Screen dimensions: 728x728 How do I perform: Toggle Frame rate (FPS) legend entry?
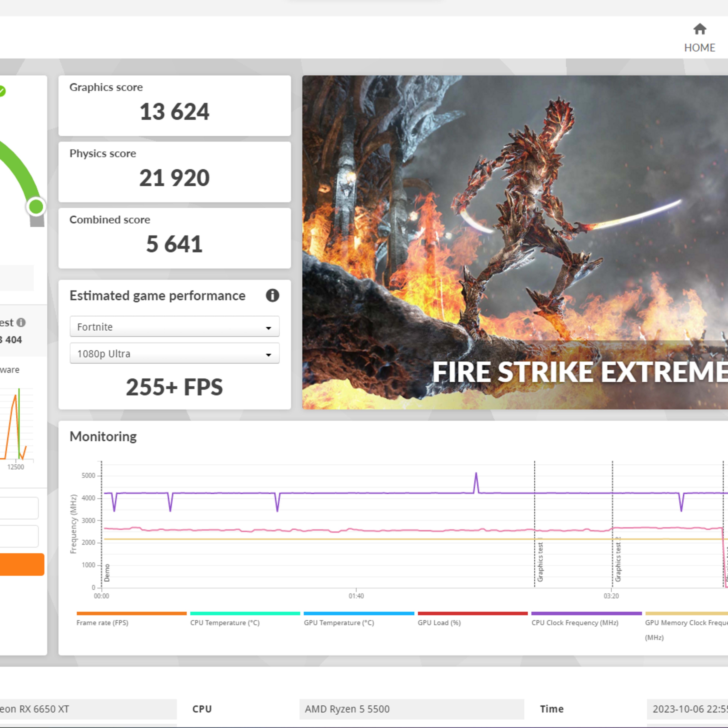(132, 619)
